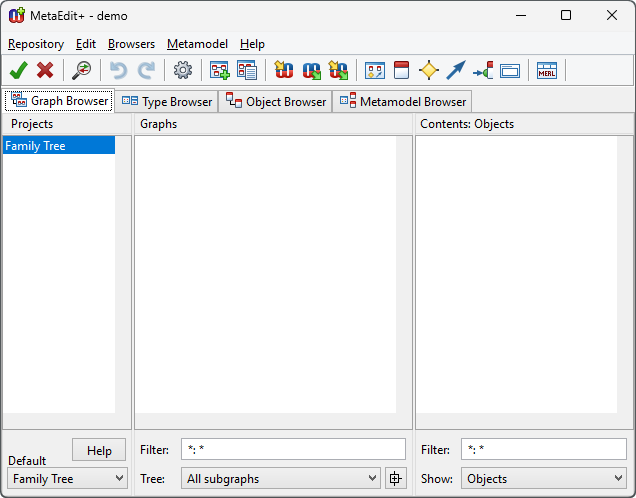This screenshot has height=498, width=636.
Task: Open the Edit menu
Action: coord(86,44)
